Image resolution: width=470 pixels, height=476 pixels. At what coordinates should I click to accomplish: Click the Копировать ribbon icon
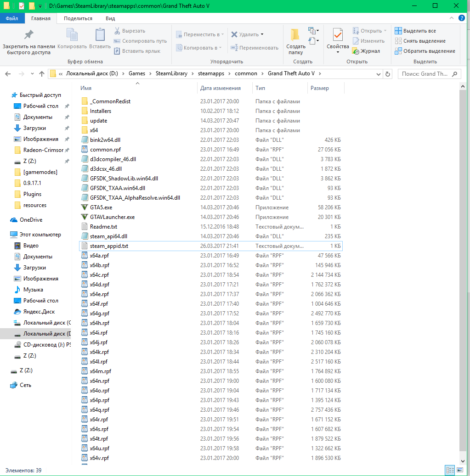tap(72, 34)
